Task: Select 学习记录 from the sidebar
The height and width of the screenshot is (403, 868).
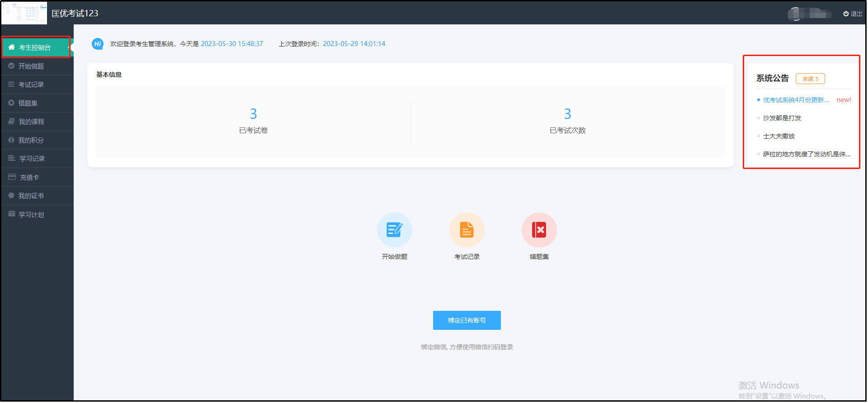Action: pos(37,159)
